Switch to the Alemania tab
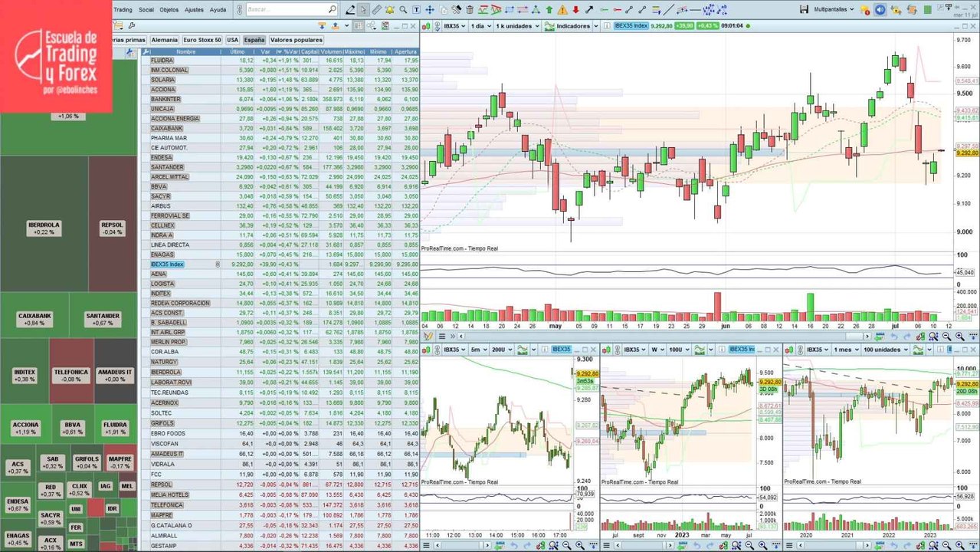 (165, 40)
